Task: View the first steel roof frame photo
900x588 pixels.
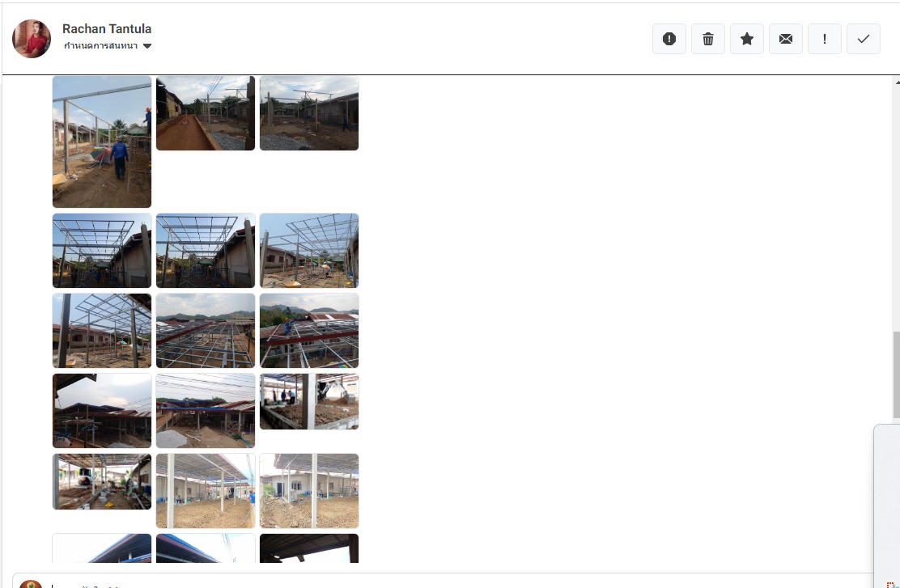Action: [102, 251]
